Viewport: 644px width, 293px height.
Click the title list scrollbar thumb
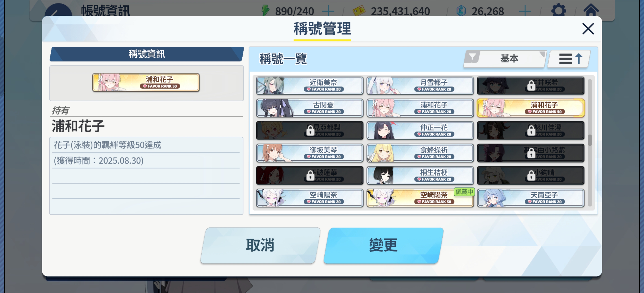590,140
